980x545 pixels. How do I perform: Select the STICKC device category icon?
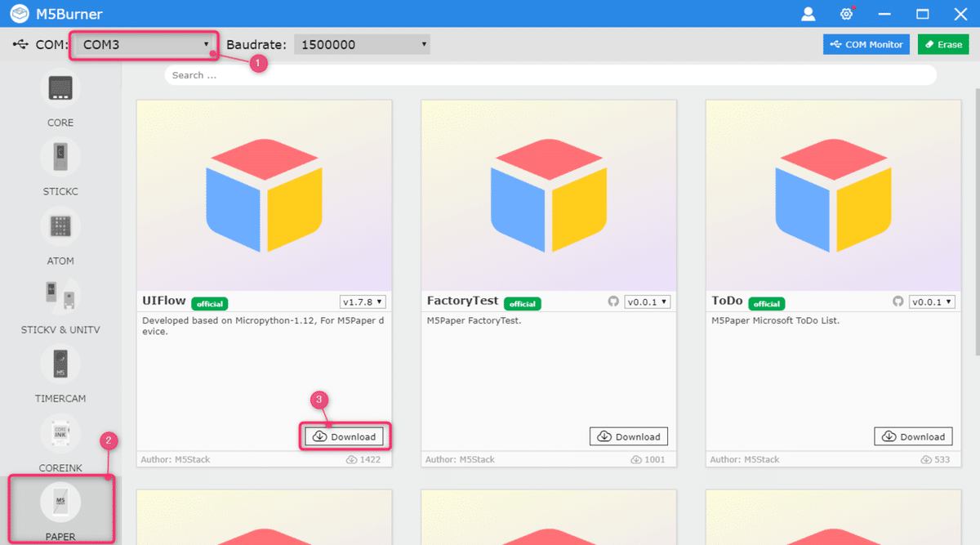click(x=60, y=158)
